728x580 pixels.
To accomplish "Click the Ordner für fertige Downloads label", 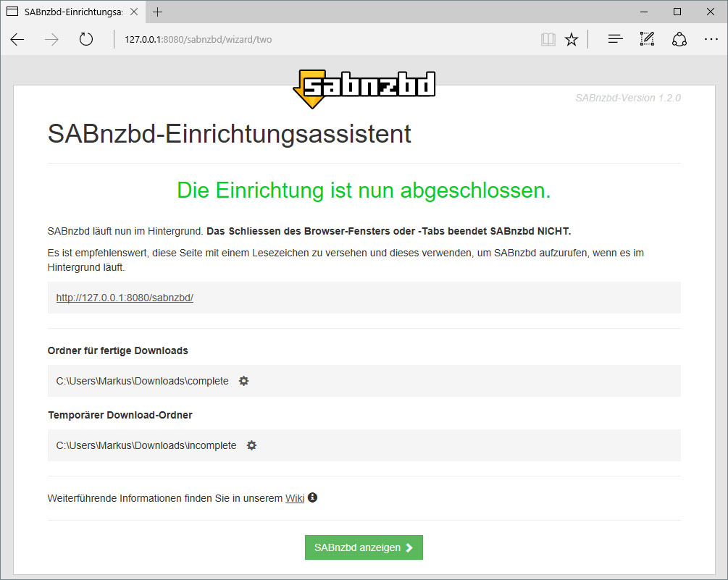I will pos(118,350).
